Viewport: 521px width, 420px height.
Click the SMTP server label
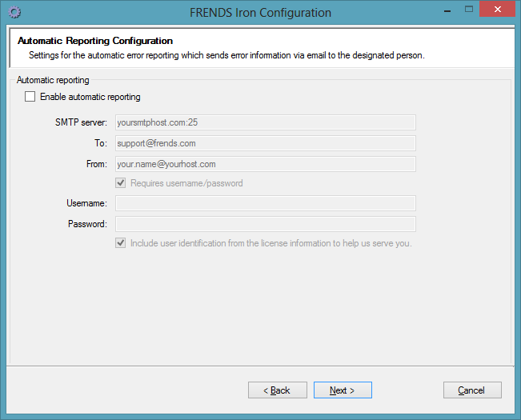[81, 122]
